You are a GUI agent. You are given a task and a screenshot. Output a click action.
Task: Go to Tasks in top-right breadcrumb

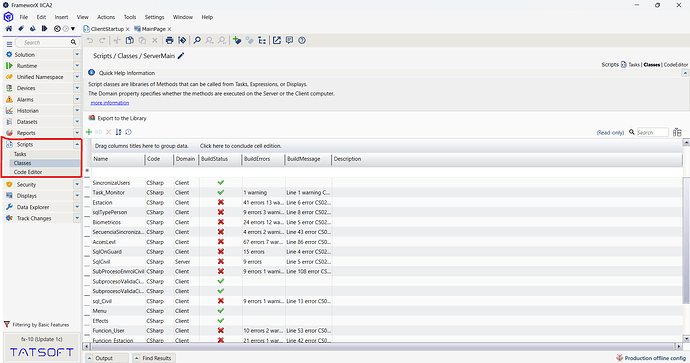tap(634, 65)
